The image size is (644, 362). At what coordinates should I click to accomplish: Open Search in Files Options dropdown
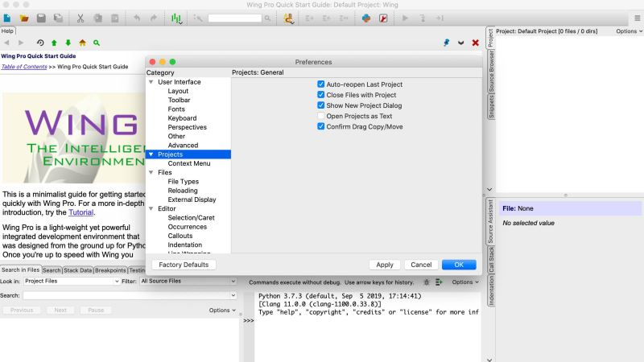click(222, 311)
